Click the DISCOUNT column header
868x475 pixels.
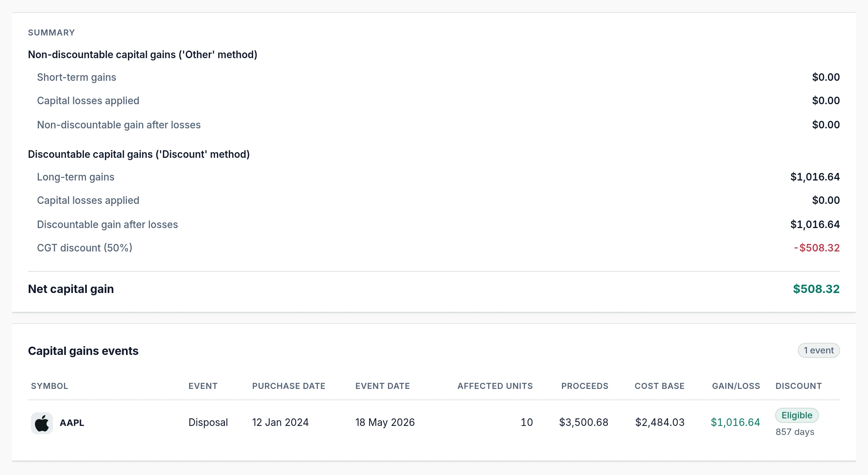click(799, 386)
